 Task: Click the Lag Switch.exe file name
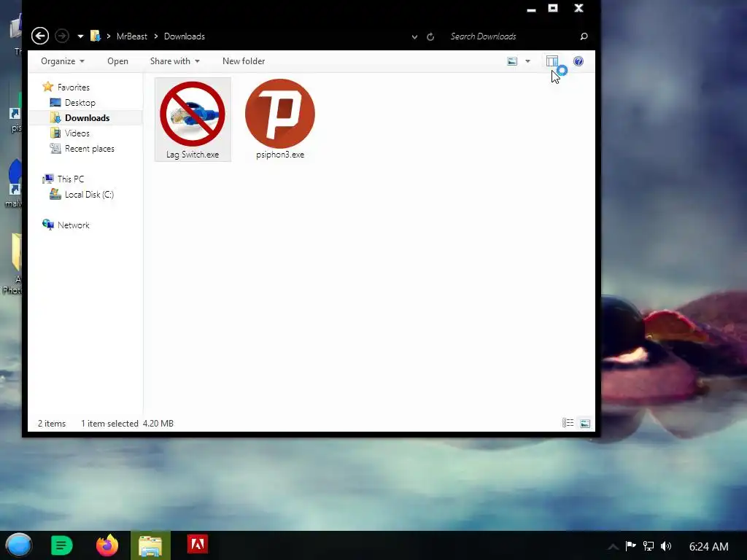point(193,155)
